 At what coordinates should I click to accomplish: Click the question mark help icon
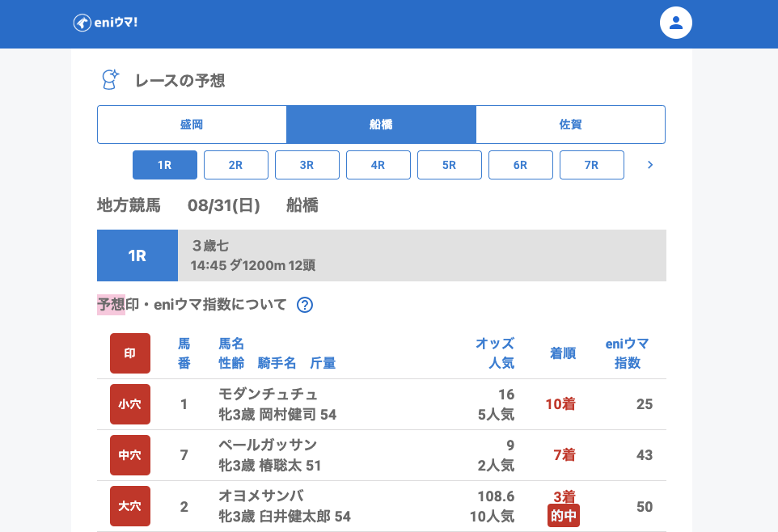pos(305,305)
